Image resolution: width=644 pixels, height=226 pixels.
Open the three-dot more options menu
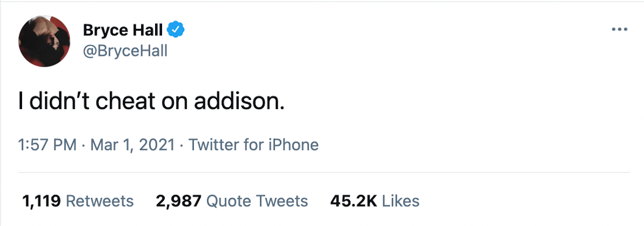point(619,29)
